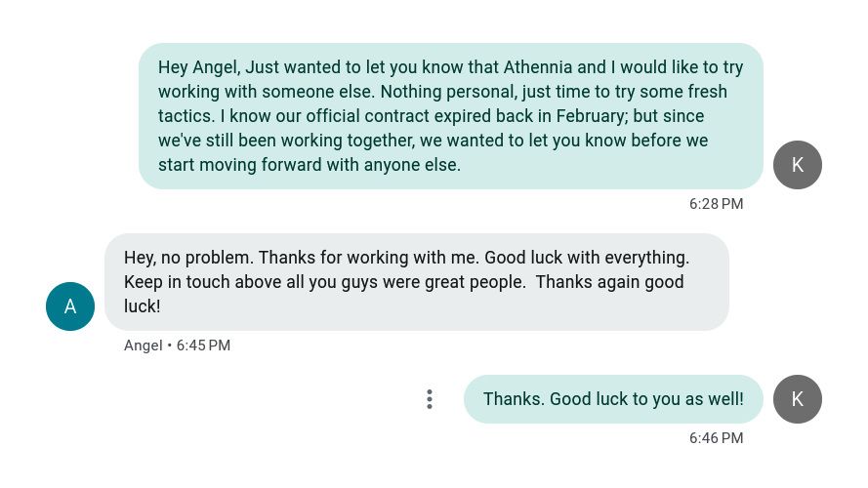Click 'Thanks for working with me' in Angel's reply
868x488 pixels.
pos(366,258)
